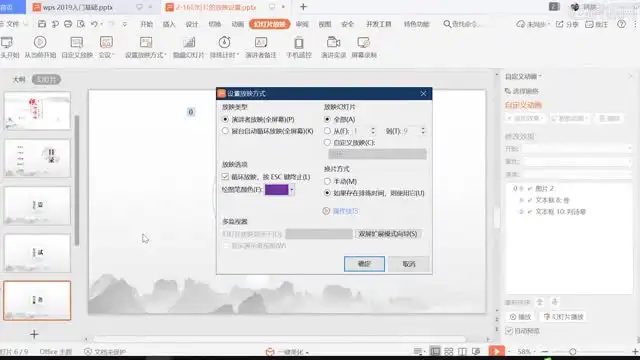The height and width of the screenshot is (360, 640).
Task: Click the Undo arrow icon
Action: pos(94,24)
